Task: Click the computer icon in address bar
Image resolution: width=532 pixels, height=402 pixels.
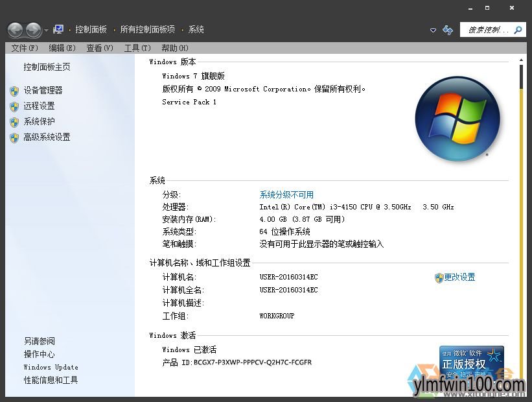Action: 58,29
